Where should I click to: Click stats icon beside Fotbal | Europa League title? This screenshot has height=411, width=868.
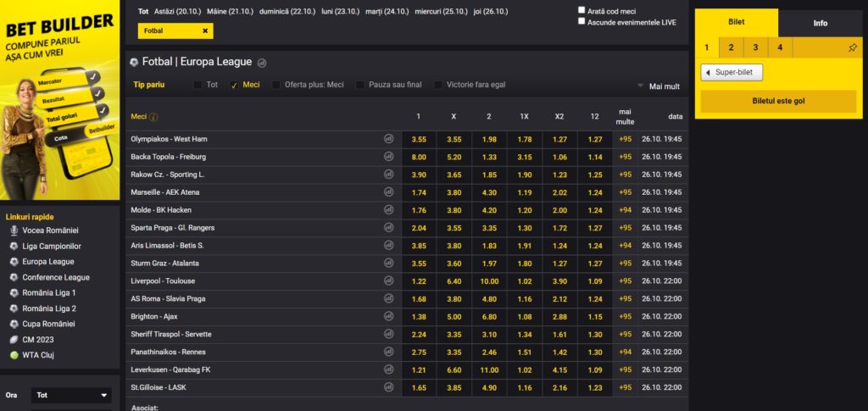tap(262, 62)
